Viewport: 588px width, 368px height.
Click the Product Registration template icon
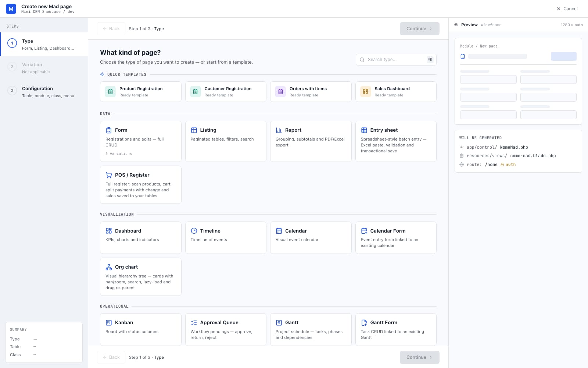[x=110, y=92]
